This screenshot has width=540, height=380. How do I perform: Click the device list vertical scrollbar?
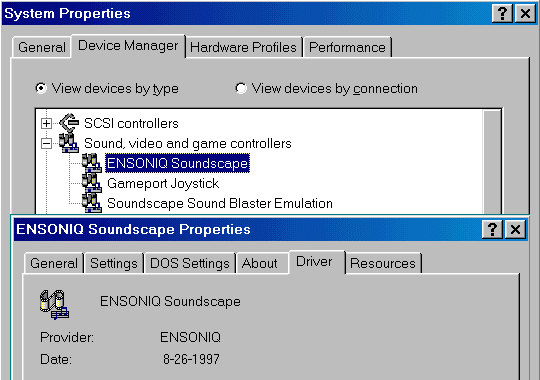(492, 162)
